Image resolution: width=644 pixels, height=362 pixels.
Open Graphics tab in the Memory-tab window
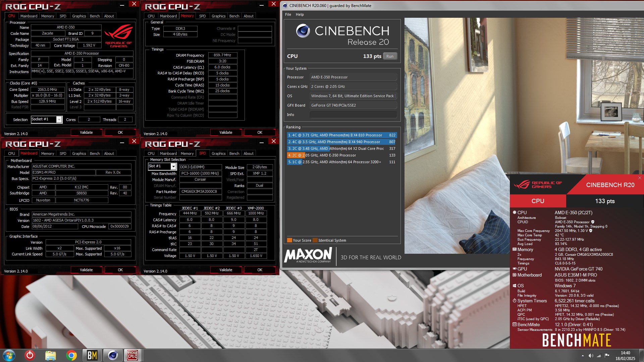coord(218,16)
